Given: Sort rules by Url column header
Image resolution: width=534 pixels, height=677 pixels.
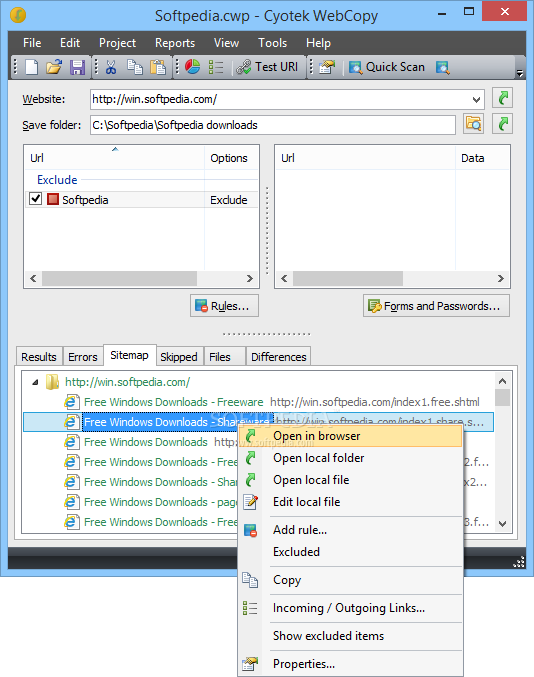Looking at the screenshot, I should [x=114, y=158].
